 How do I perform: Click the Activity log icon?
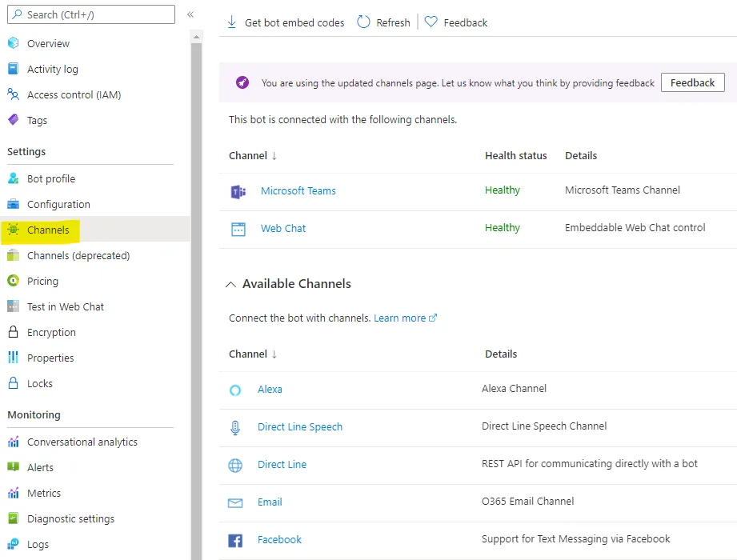coord(13,69)
